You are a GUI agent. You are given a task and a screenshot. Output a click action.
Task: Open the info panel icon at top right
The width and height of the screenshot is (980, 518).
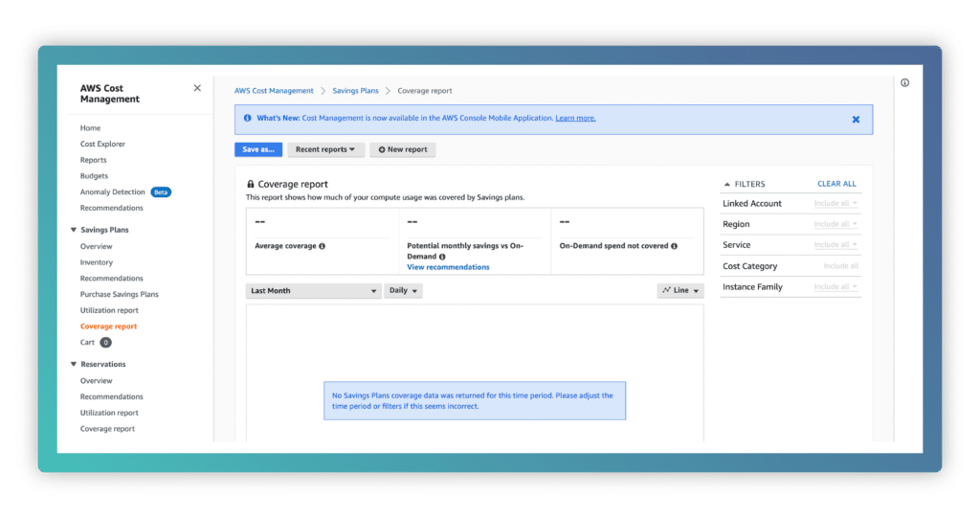click(904, 83)
